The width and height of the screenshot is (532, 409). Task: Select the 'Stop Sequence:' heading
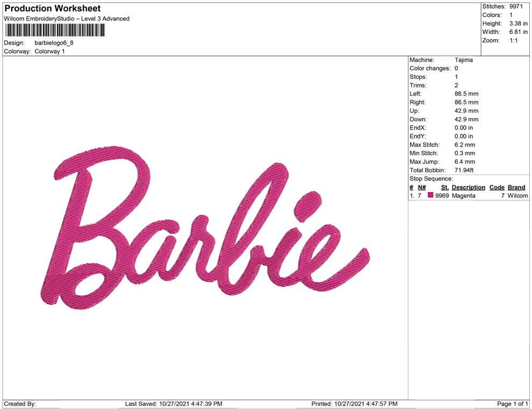[x=431, y=179]
